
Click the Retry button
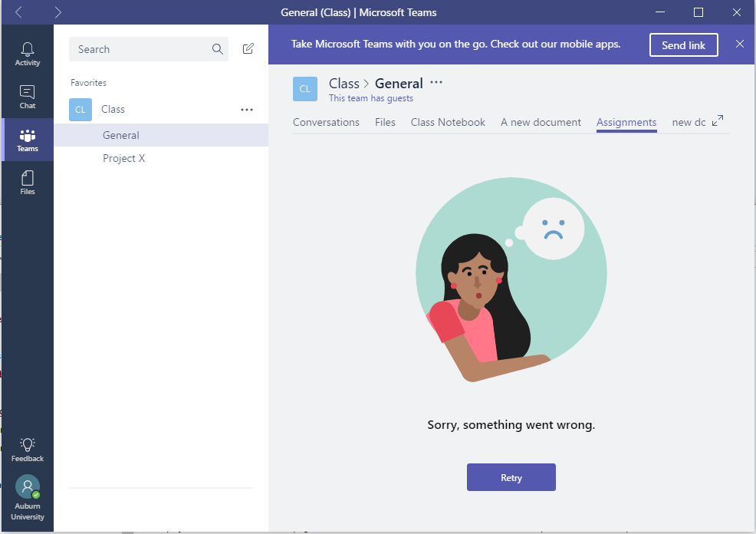pos(511,477)
